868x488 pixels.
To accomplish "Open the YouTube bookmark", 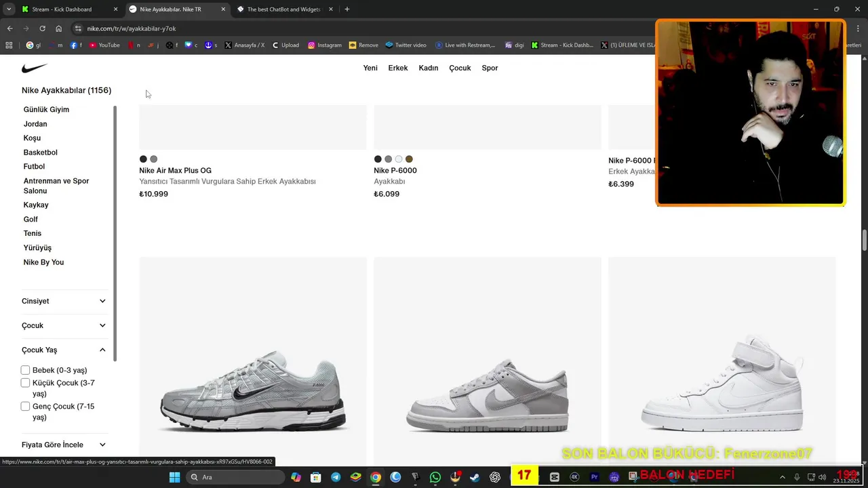I will pos(104,45).
